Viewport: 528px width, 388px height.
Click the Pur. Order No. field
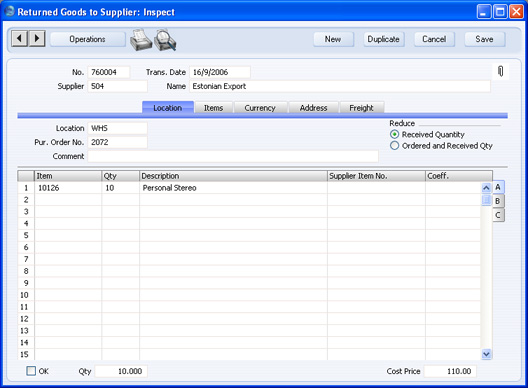[x=118, y=142]
